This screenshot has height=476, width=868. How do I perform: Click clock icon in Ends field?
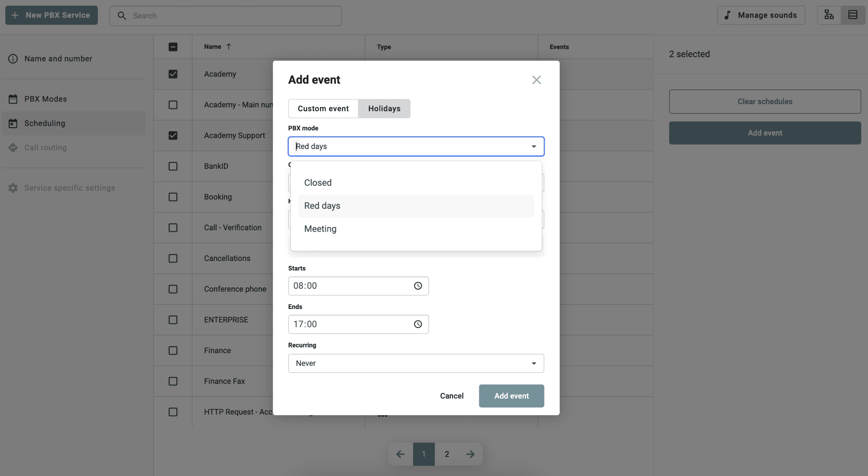tap(418, 324)
